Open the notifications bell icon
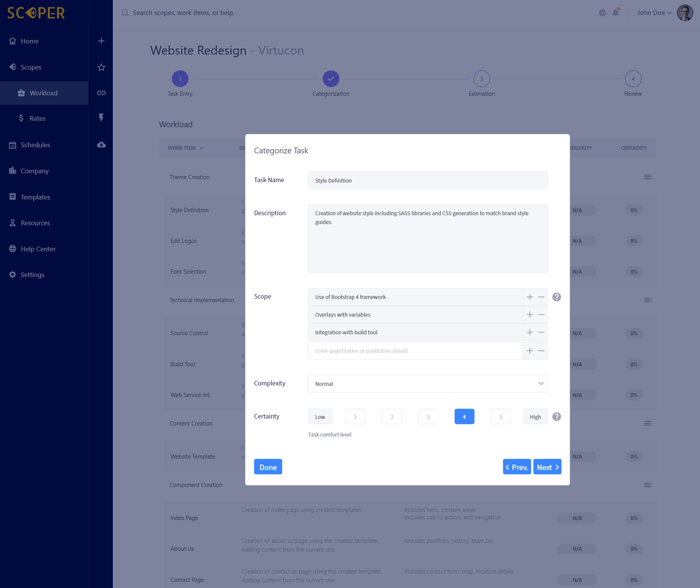The width and height of the screenshot is (700, 588). tap(615, 12)
